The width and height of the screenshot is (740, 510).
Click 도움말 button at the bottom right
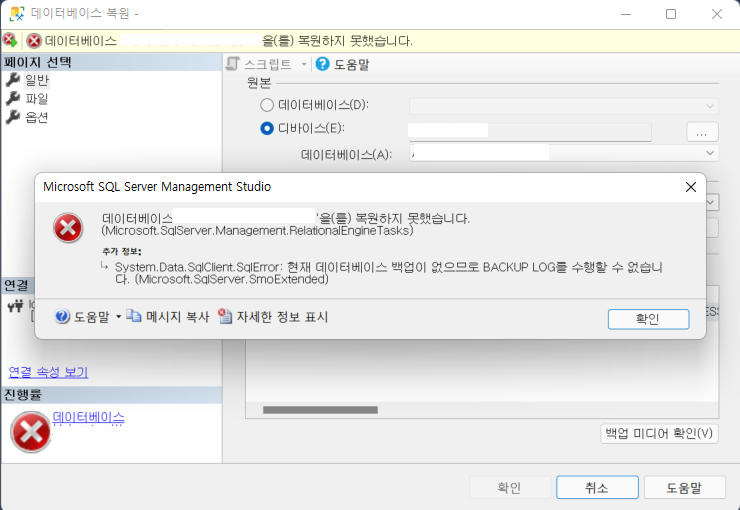(x=684, y=487)
